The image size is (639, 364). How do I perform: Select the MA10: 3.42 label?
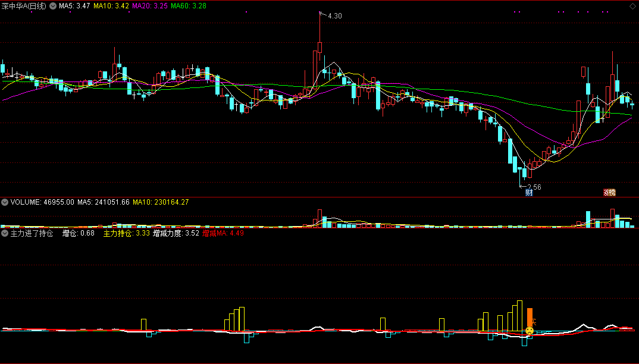[x=111, y=6]
